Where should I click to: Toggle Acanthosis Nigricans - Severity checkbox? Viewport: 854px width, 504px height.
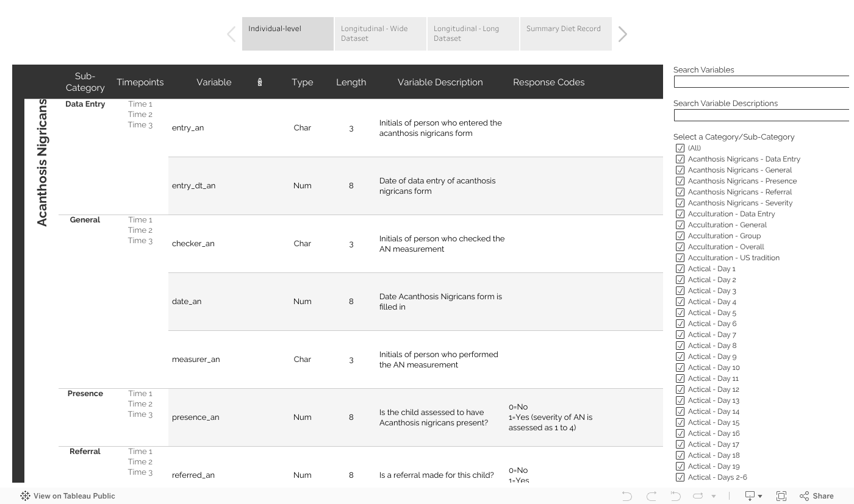(680, 203)
